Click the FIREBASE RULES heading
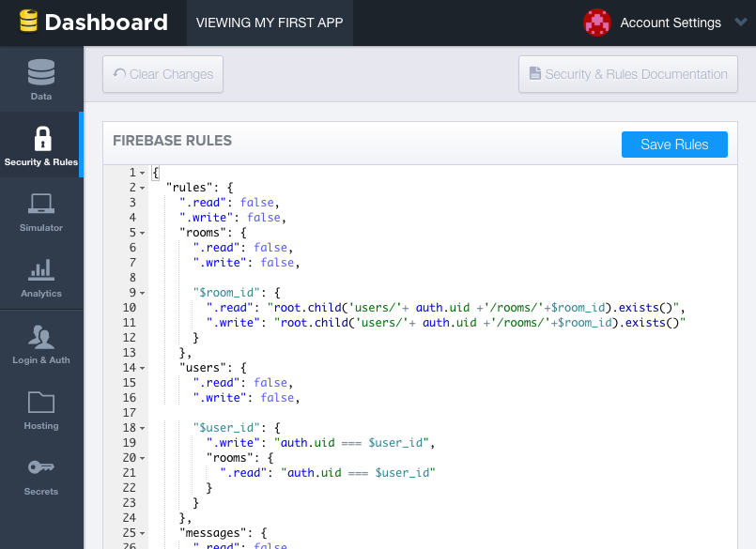Image resolution: width=756 pixels, height=549 pixels. (x=172, y=141)
